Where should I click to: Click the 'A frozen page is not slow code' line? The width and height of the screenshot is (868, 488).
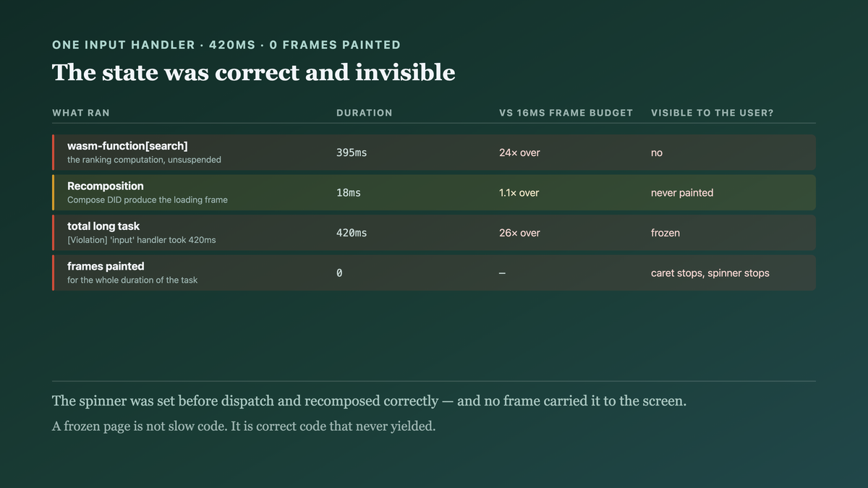click(244, 426)
